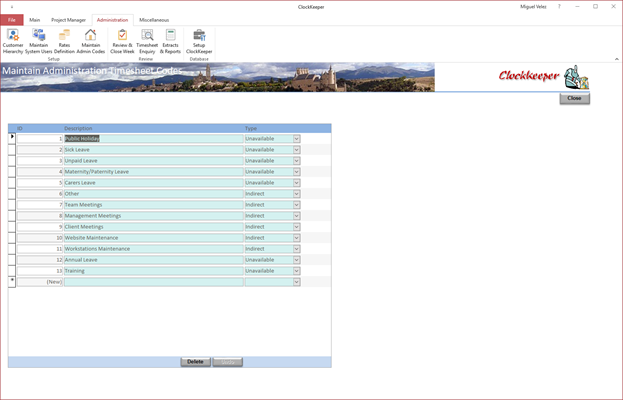Click the help question mark icon
The image size is (623, 400).
click(x=559, y=7)
